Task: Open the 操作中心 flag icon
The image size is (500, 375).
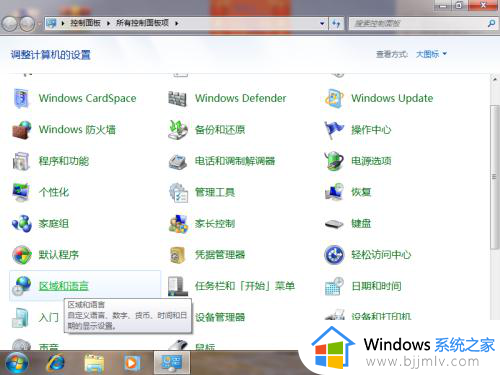Action: (334, 130)
